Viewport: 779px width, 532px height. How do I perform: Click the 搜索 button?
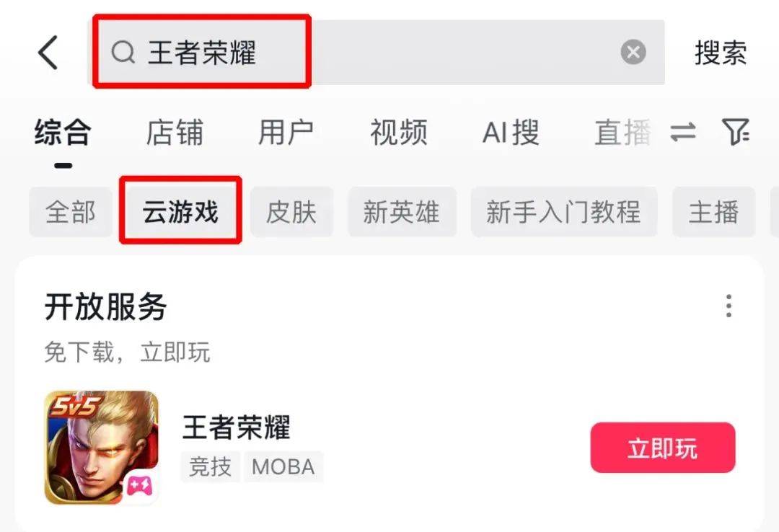721,53
